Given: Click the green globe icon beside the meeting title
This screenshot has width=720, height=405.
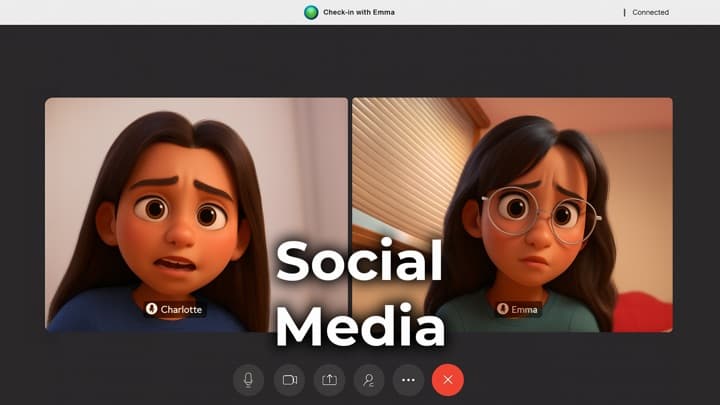Looking at the screenshot, I should [311, 12].
